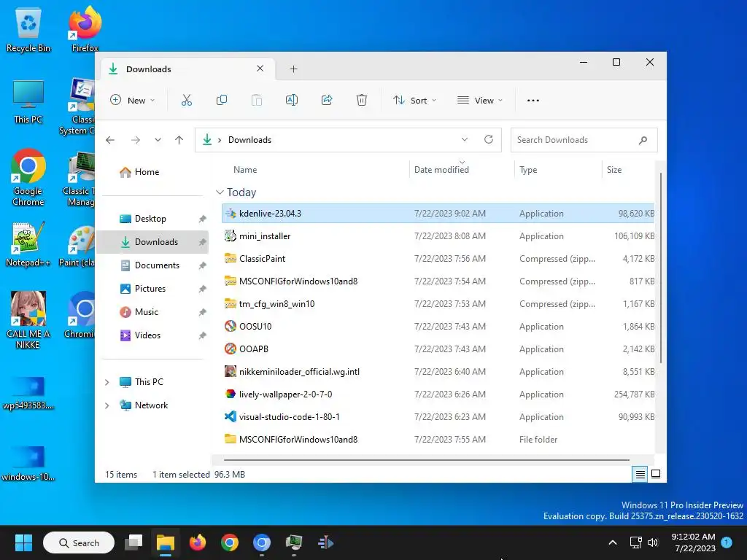Open clock and date in taskbar
The image size is (747, 560).
693,542
